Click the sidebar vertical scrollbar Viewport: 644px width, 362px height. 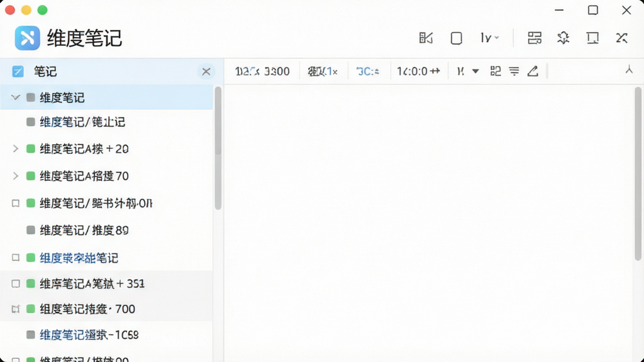218,148
